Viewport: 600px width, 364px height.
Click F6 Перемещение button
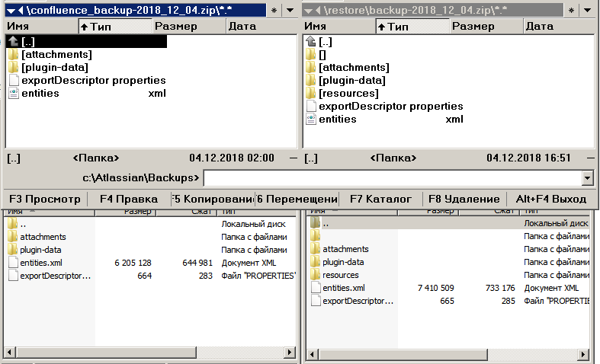[297, 199]
